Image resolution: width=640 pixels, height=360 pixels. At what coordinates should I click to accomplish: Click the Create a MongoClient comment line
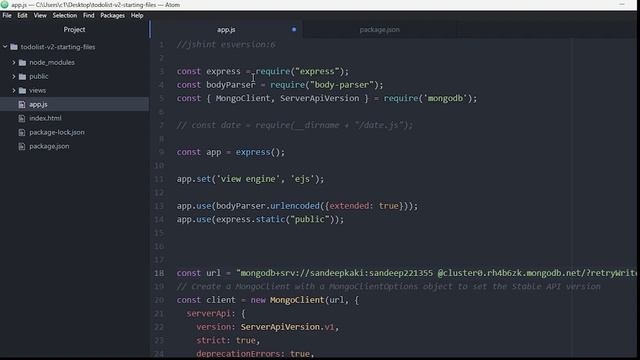(388, 287)
